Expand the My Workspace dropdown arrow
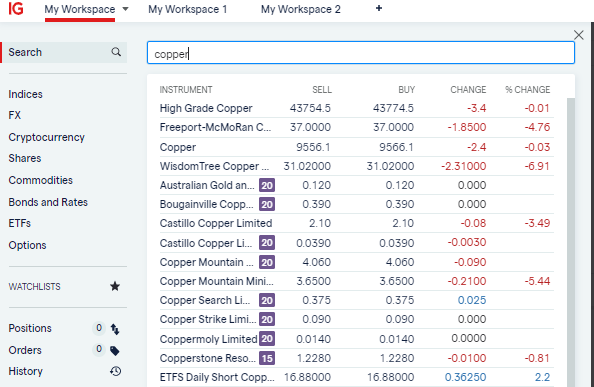Image resolution: width=594 pixels, height=387 pixels. pos(125,9)
